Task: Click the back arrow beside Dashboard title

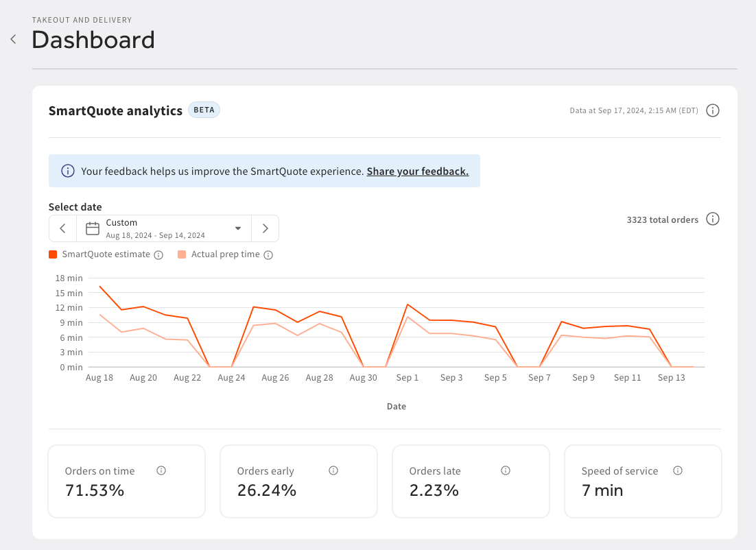Action: [x=13, y=40]
